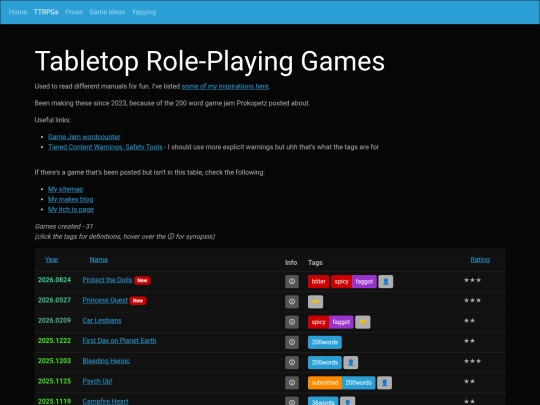Click handshake icon tag on Car Lesbians row

click(363, 322)
